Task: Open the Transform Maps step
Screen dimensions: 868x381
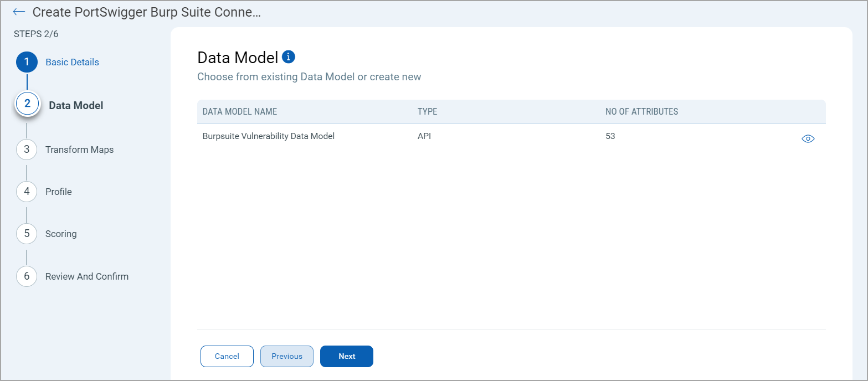Action: pos(79,150)
